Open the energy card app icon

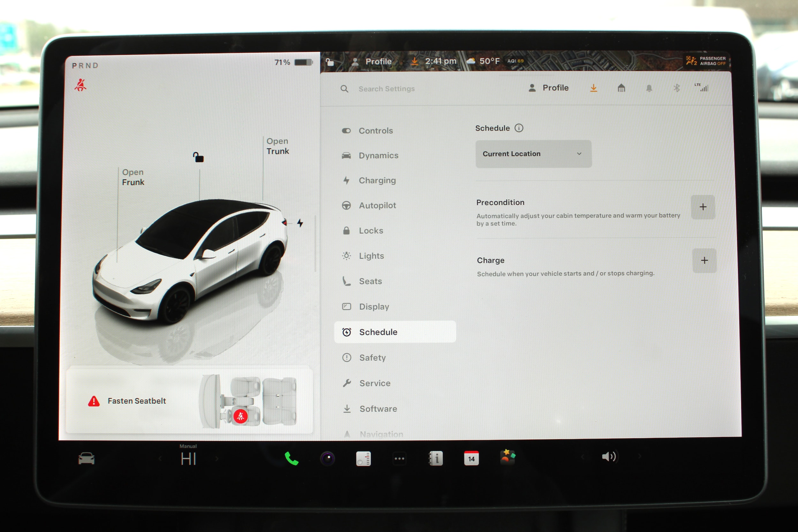coord(363,459)
